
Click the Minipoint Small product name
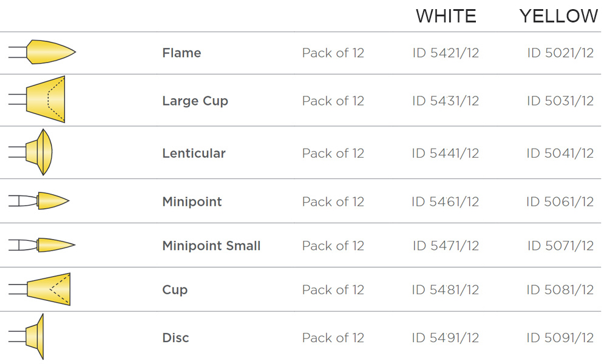click(x=211, y=246)
